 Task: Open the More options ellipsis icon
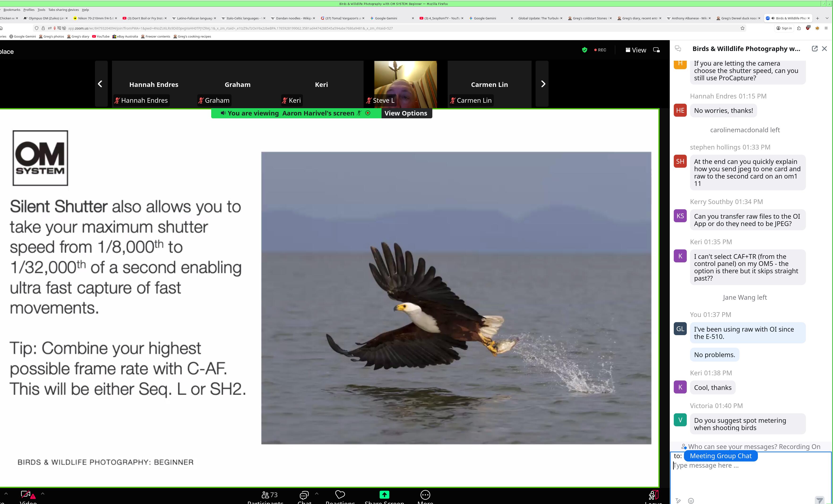coord(425,495)
